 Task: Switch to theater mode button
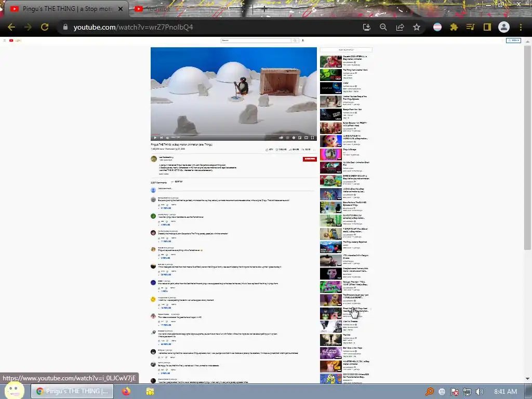click(x=306, y=138)
